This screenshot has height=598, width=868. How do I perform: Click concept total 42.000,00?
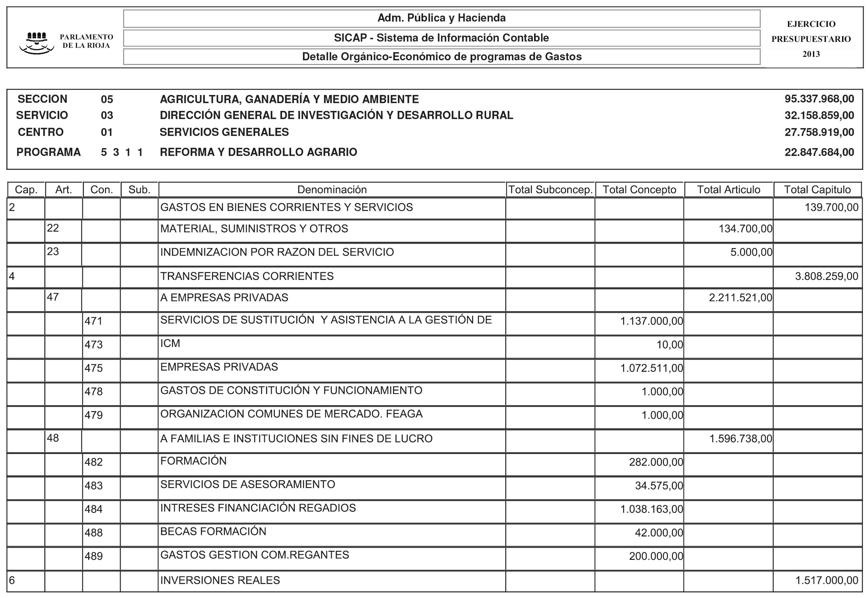[659, 533]
